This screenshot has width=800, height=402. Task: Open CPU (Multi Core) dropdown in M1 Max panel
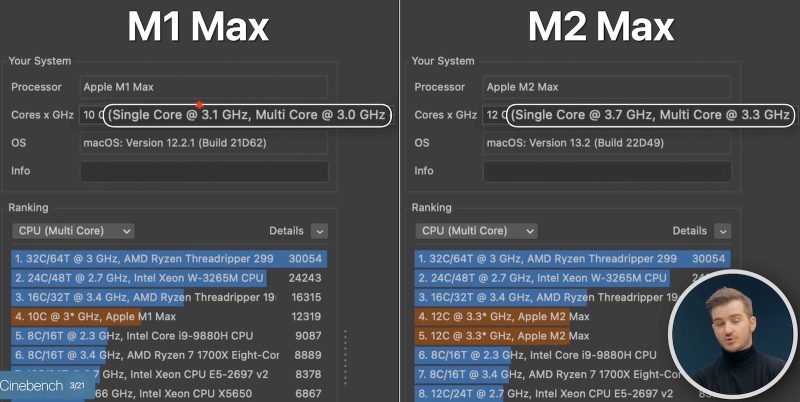click(x=73, y=231)
